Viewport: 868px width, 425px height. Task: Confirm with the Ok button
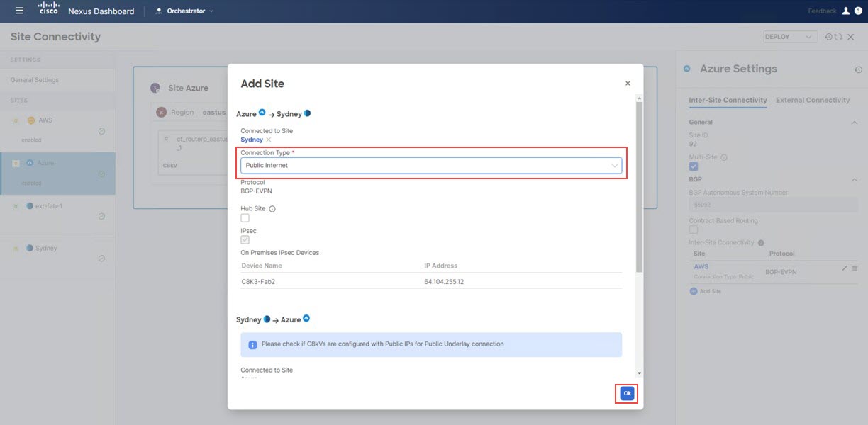coord(627,393)
